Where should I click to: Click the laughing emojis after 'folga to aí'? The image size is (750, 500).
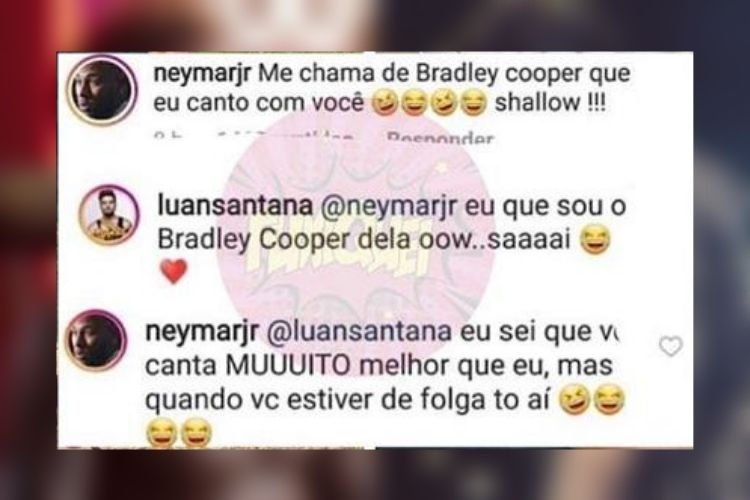point(592,401)
